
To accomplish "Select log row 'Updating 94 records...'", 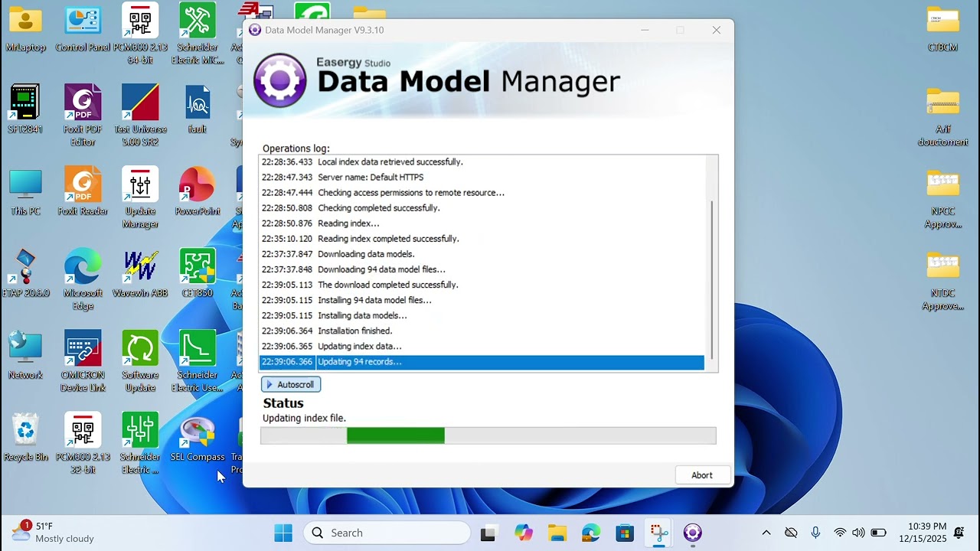I will coord(482,362).
